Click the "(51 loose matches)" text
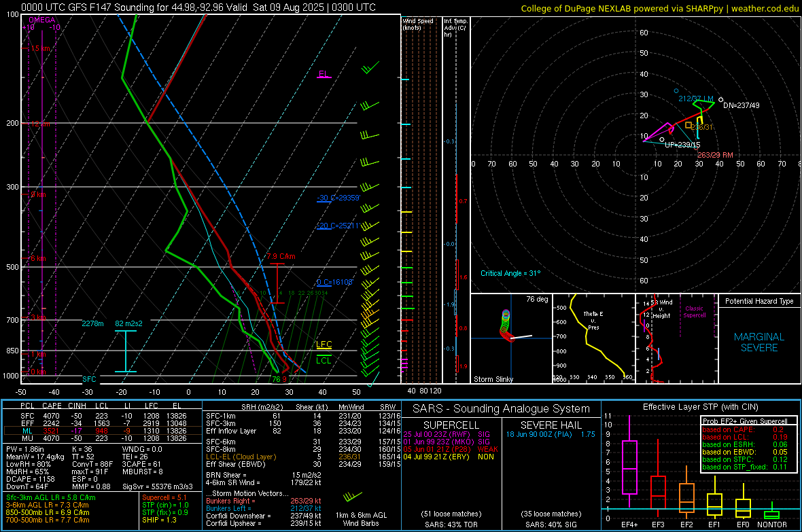 point(451,514)
